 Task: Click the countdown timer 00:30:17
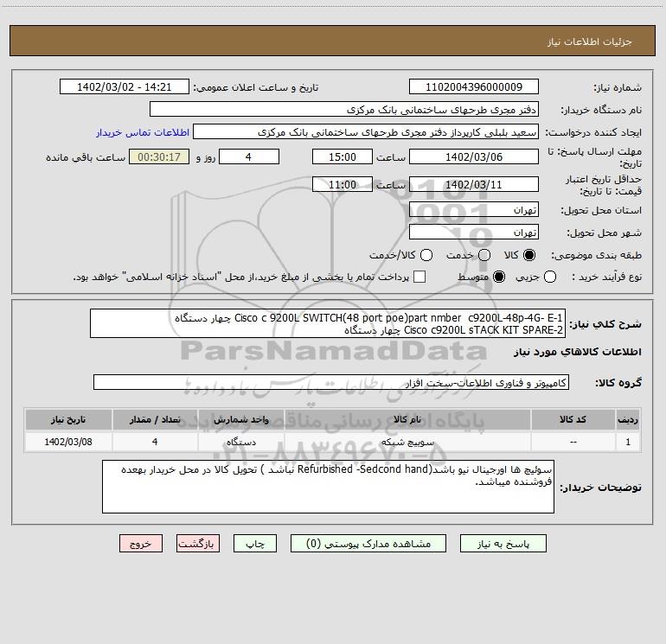click(x=159, y=156)
